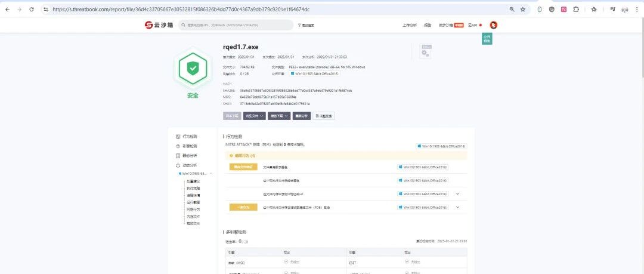Image resolution: width=644 pixels, height=274 pixels.
Task: Click the browser address bar URL
Action: pyautogui.click(x=181, y=9)
